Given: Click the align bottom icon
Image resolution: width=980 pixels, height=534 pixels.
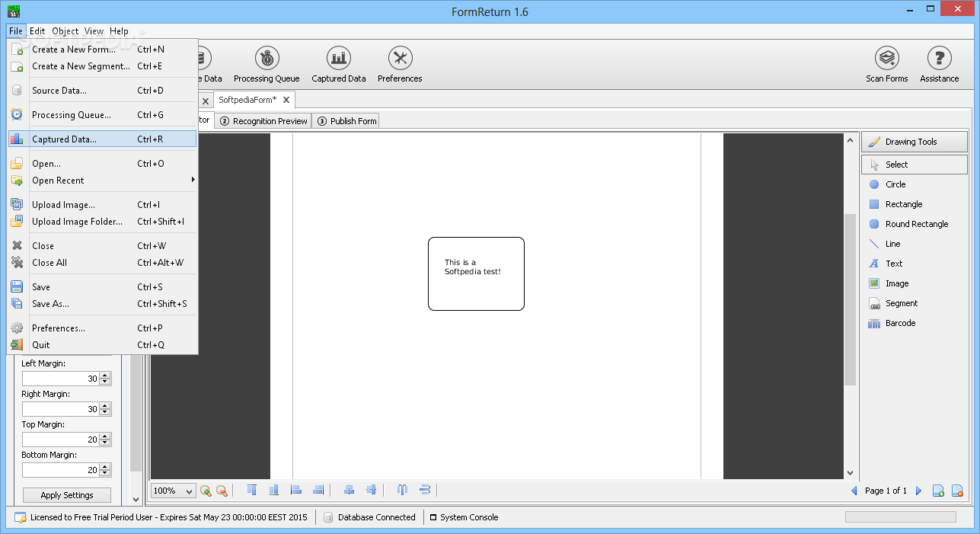Looking at the screenshot, I should 274,490.
